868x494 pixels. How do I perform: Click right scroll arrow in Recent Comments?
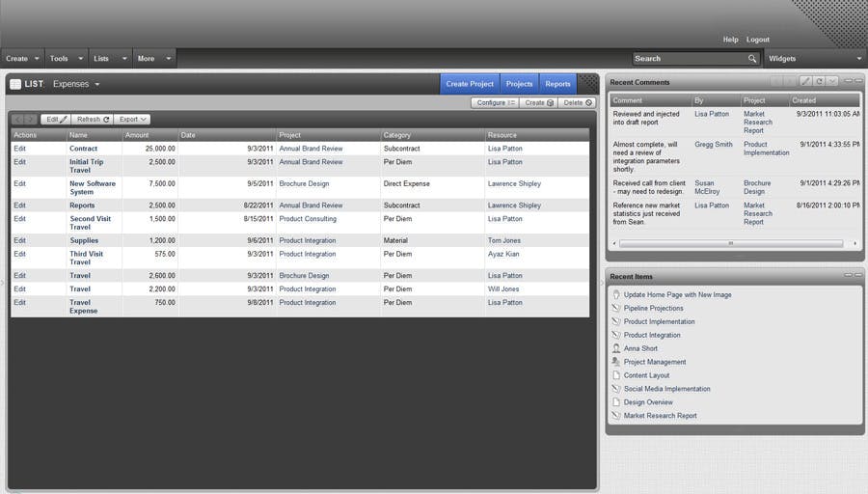854,244
